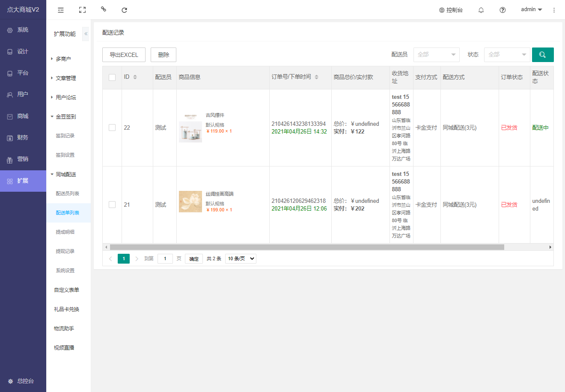The image size is (565, 392).
Task: Click the 删除 button
Action: pos(164,55)
